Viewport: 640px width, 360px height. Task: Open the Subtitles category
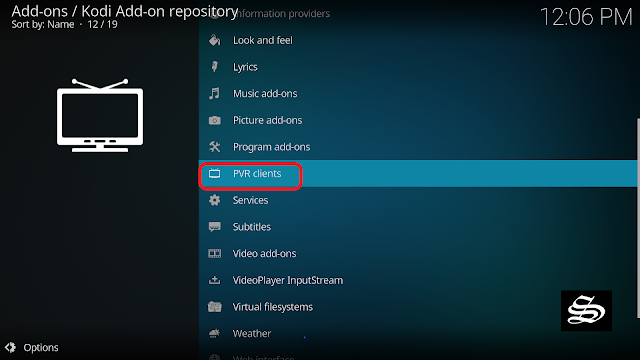tap(418, 227)
